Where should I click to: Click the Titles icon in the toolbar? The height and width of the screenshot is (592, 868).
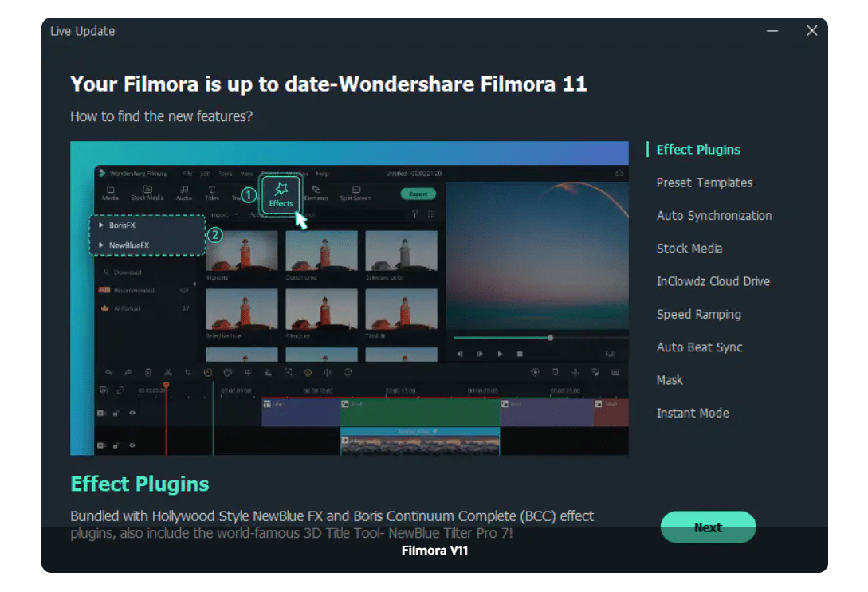coord(212,190)
